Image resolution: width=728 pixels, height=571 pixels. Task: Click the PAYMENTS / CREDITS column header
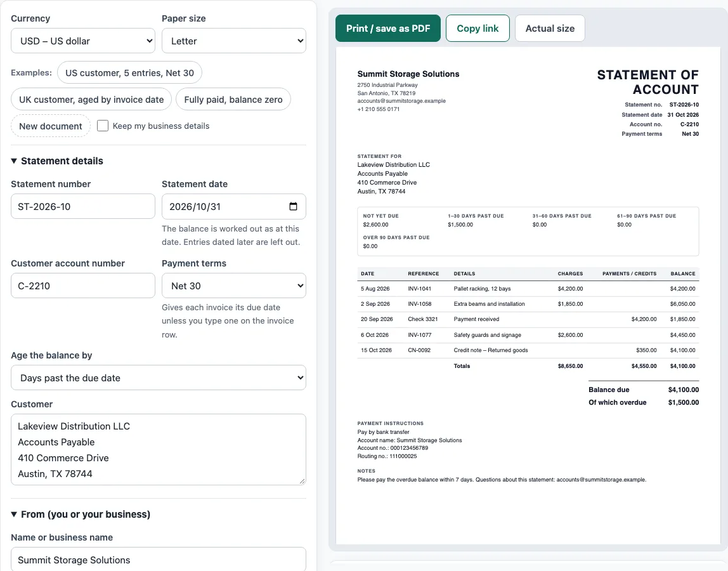(630, 273)
